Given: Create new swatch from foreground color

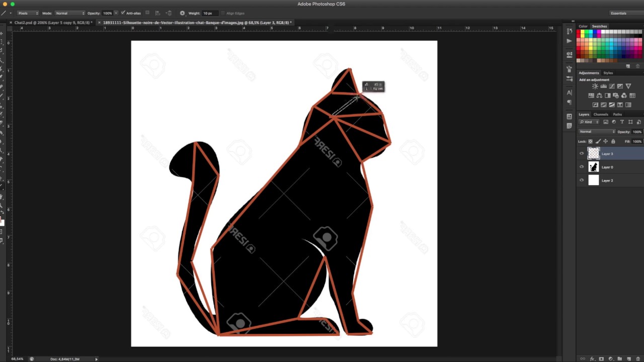Looking at the screenshot, I should click(x=628, y=66).
